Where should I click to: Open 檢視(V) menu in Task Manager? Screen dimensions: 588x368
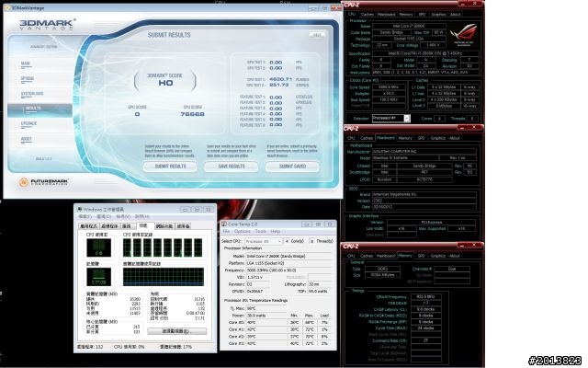[x=123, y=217]
